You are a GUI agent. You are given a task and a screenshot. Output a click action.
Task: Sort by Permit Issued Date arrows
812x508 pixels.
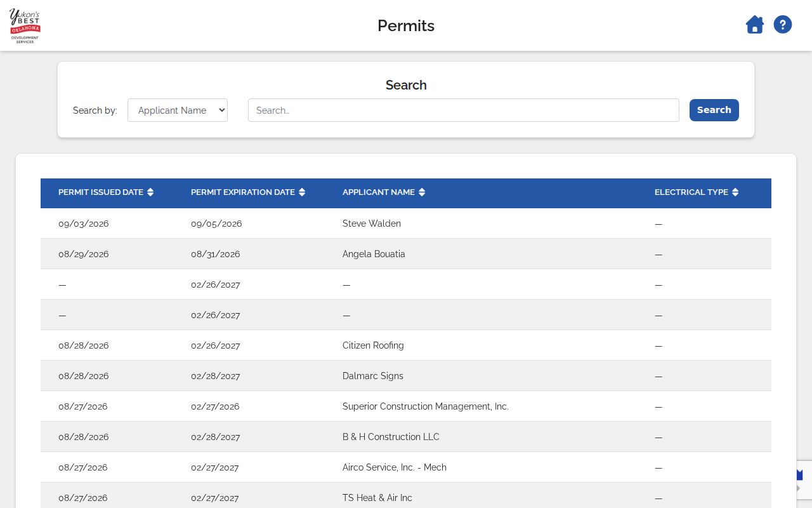(x=150, y=192)
